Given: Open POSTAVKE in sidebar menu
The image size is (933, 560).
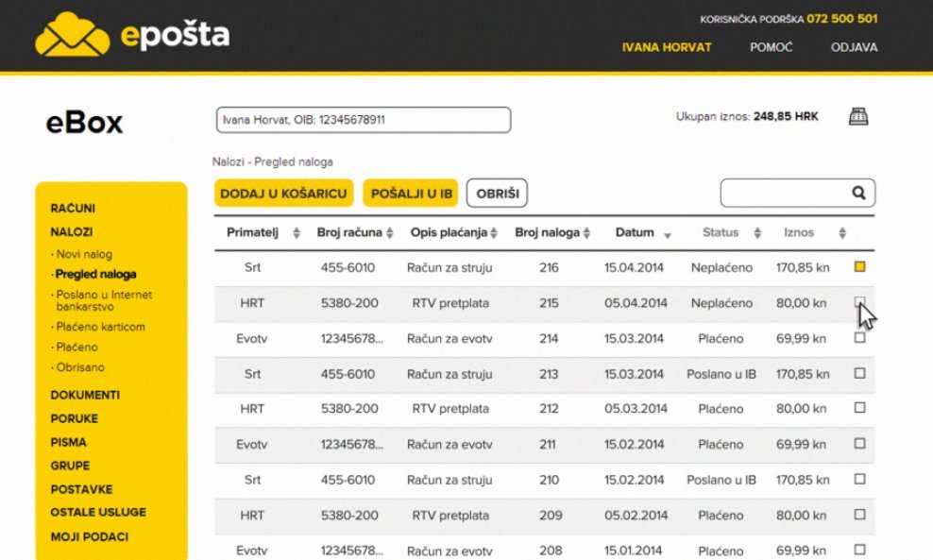Looking at the screenshot, I should [x=81, y=490].
